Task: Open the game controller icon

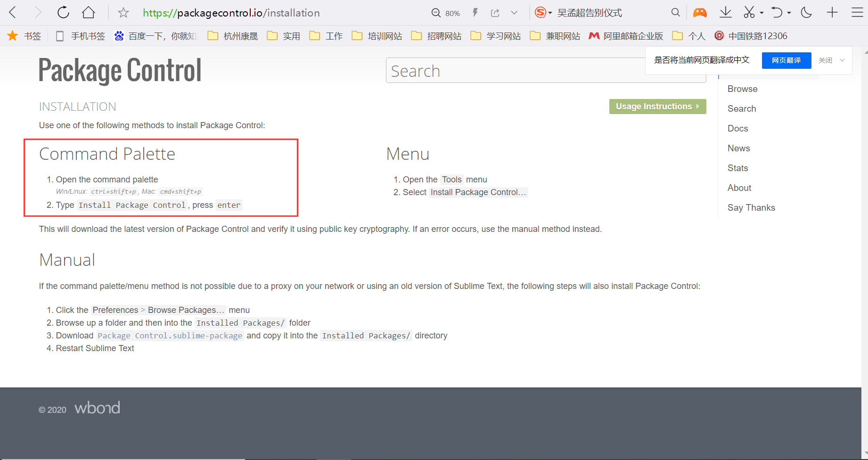Action: pyautogui.click(x=700, y=13)
